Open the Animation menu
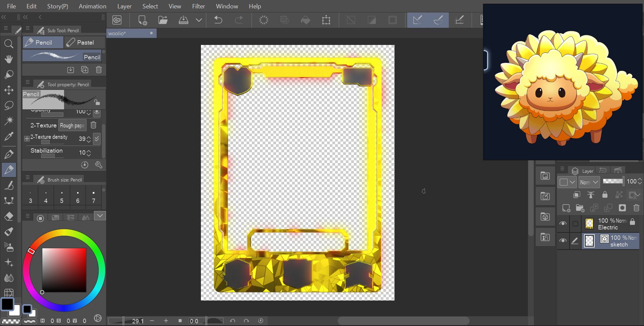Viewport: 644px width, 326px height. tap(92, 6)
